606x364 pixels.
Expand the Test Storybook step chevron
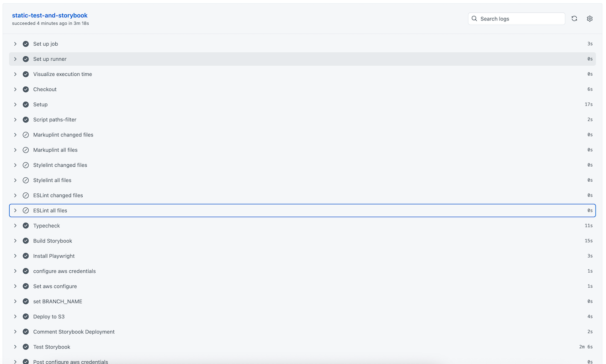tap(15, 347)
